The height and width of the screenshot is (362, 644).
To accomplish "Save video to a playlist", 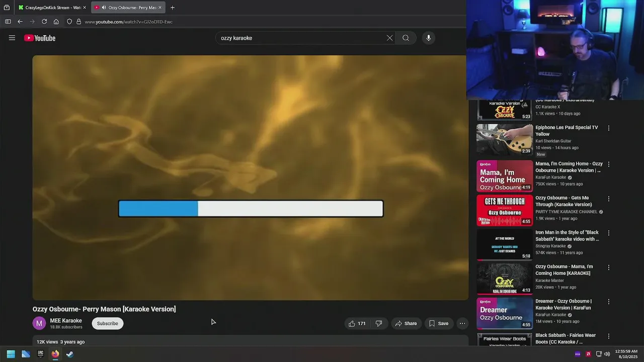I will (x=438, y=323).
